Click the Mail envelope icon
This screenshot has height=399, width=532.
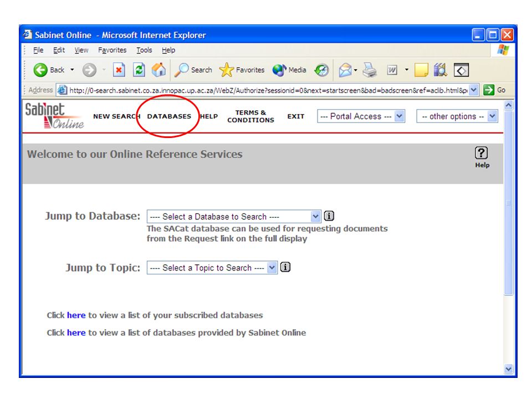(x=345, y=70)
